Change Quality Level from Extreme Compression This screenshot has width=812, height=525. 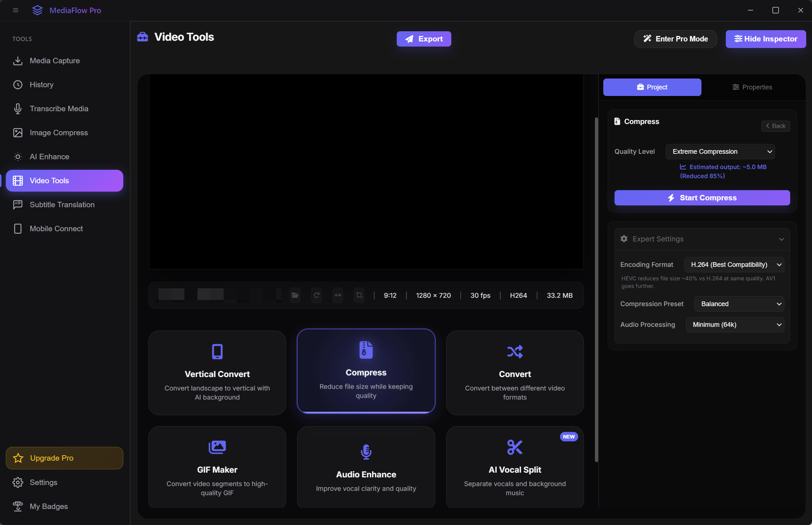[x=720, y=152]
